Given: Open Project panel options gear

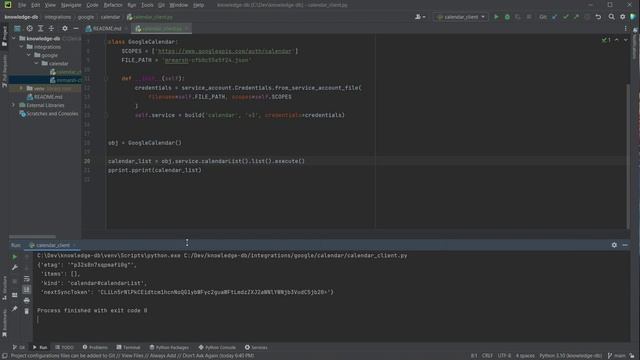Looking at the screenshot, I should [x=65, y=29].
